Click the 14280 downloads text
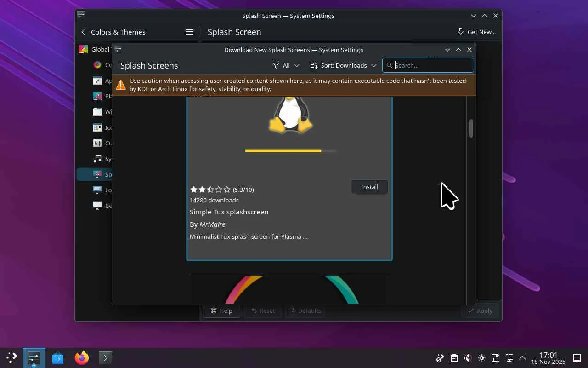The image size is (588, 368). tap(214, 200)
